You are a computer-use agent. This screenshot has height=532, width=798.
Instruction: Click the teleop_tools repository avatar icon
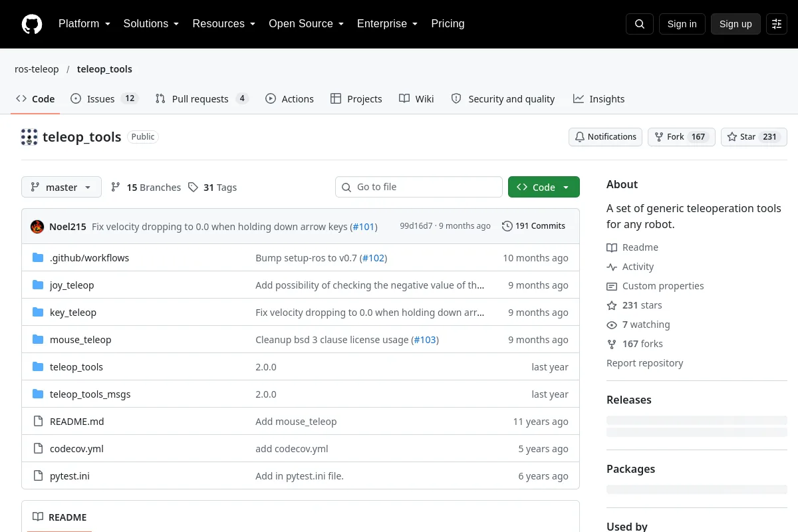[29, 137]
